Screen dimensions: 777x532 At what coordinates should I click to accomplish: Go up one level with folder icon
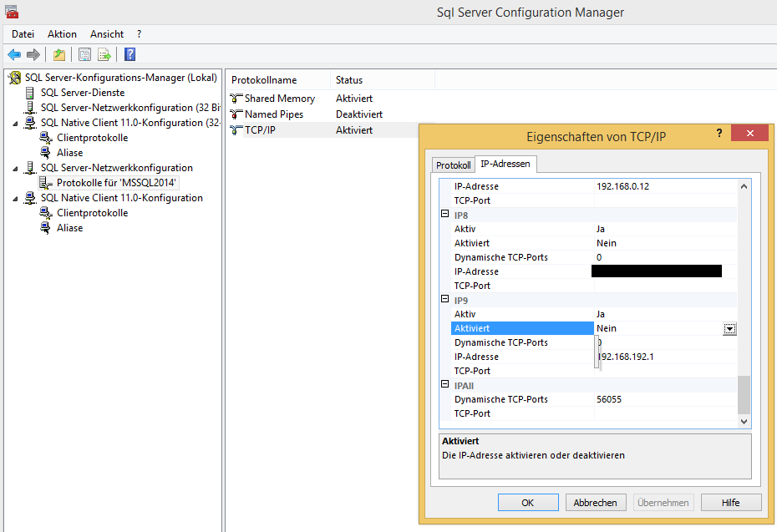59,54
